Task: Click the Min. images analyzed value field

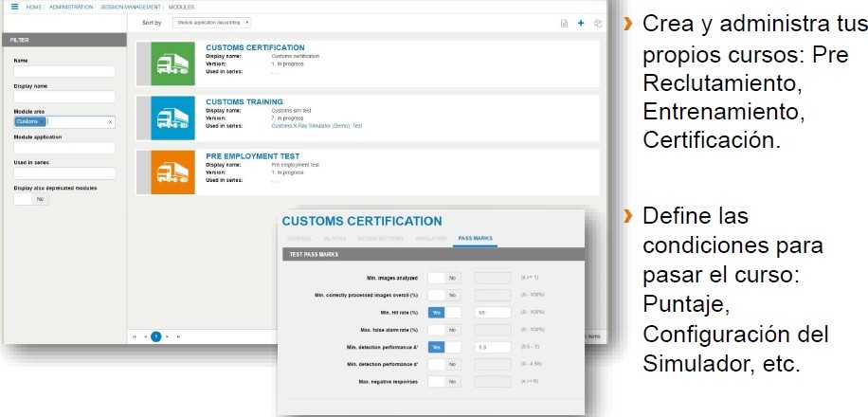Action: pyautogui.click(x=493, y=278)
